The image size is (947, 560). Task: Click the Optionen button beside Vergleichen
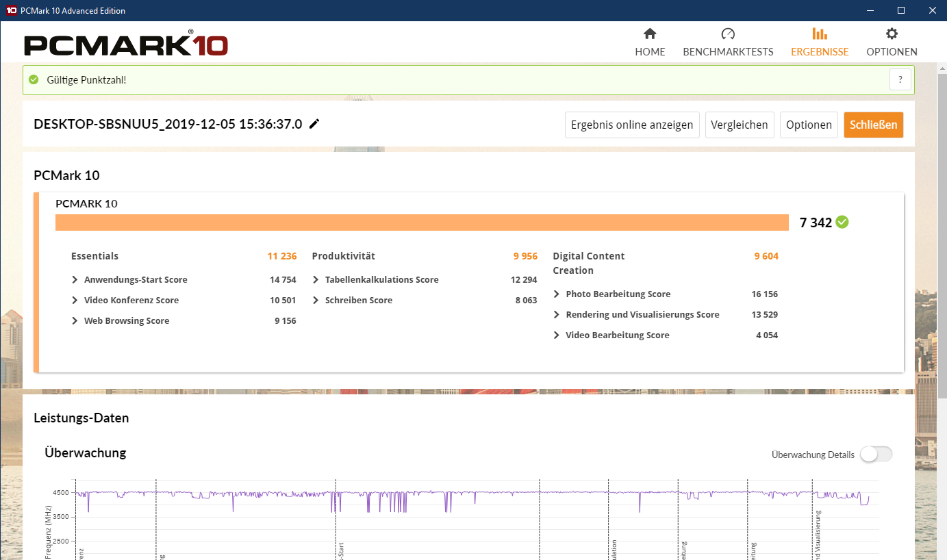(809, 125)
